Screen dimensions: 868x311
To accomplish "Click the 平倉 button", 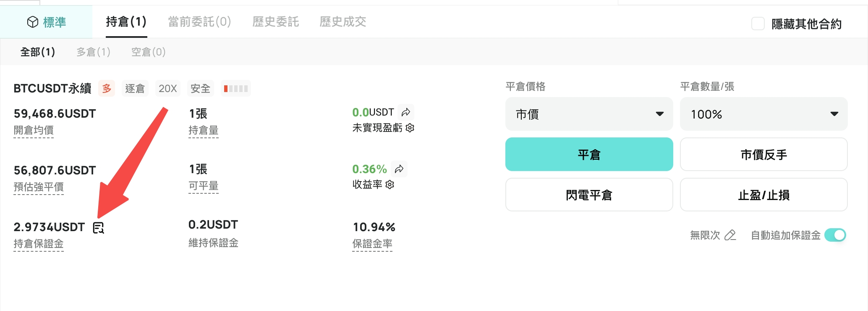I will [589, 154].
